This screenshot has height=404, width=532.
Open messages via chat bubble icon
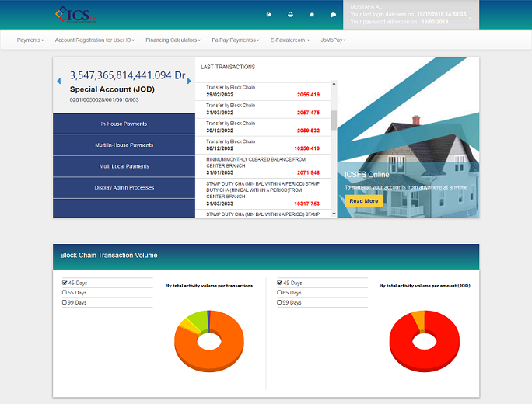333,15
